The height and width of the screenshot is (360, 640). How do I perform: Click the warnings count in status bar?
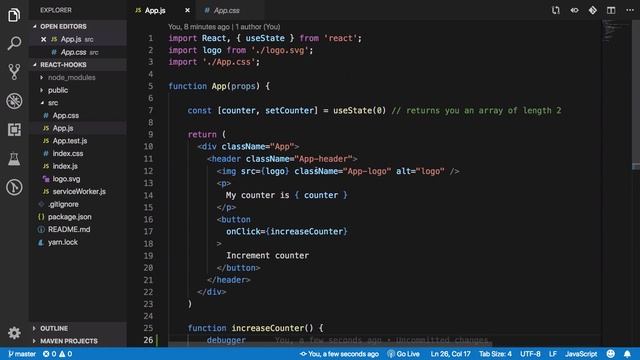pos(66,354)
